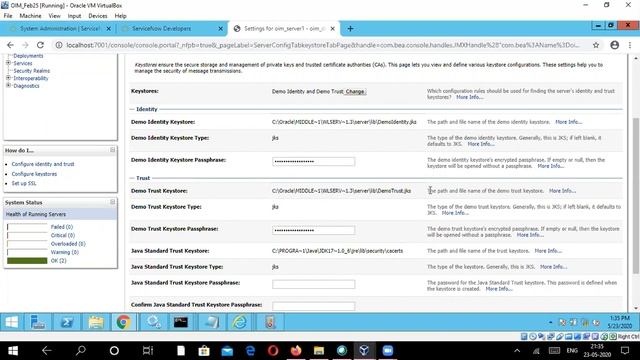The width and height of the screenshot is (640, 360).
Task: Click the green OK health bar
Action: tap(27, 261)
